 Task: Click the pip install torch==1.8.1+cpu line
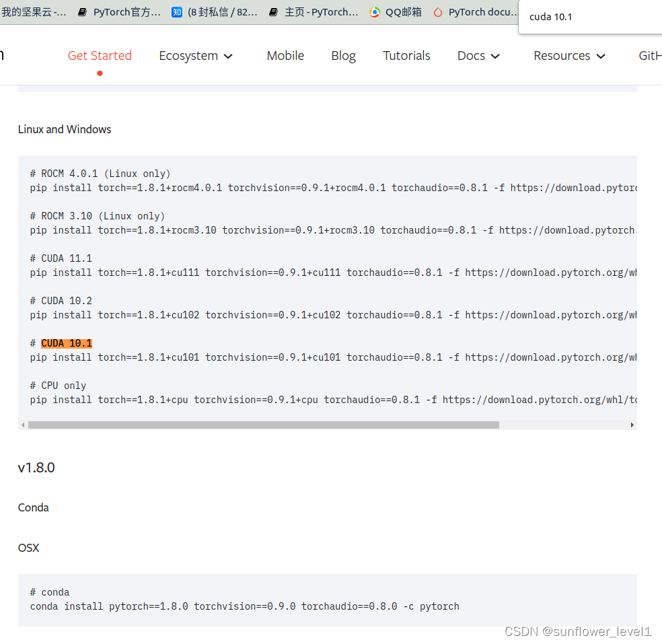(333, 400)
